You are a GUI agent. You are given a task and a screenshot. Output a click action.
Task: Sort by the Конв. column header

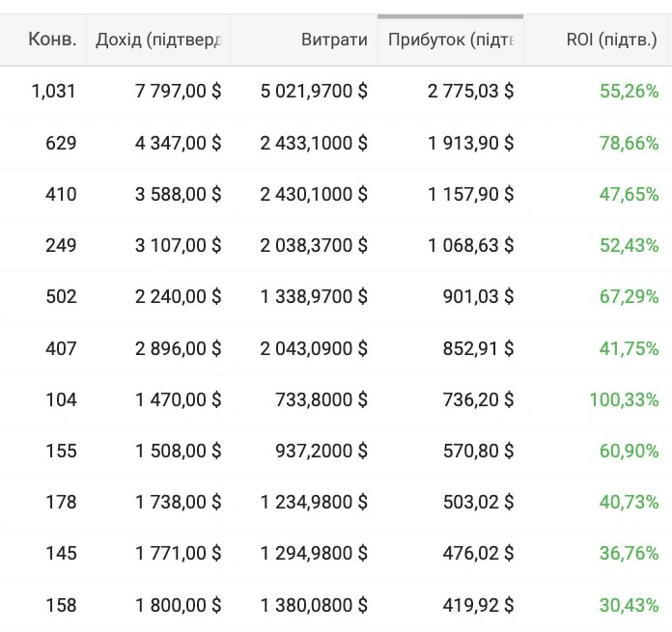(52, 40)
